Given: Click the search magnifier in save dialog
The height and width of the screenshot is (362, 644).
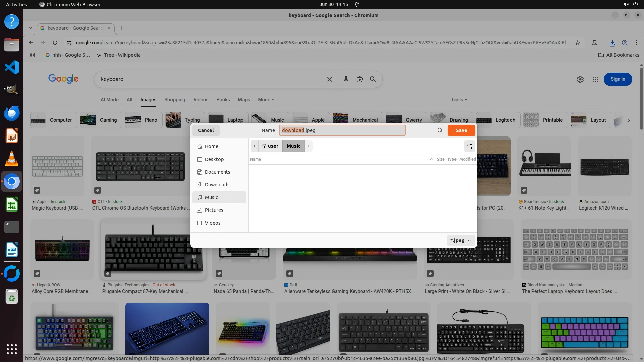Looking at the screenshot, I should pos(440,130).
